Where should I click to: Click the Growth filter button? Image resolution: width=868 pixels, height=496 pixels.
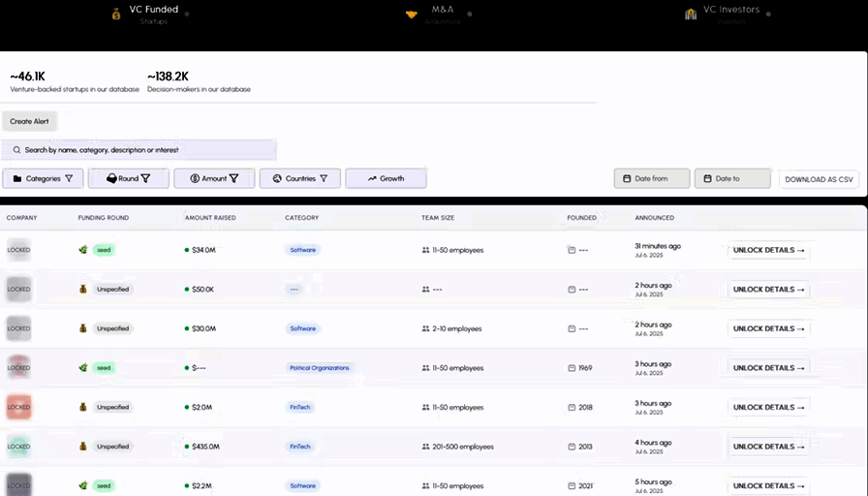tap(386, 179)
